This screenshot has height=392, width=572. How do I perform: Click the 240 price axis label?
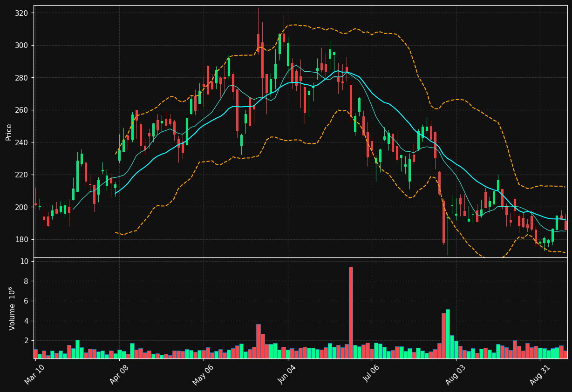[x=22, y=142]
